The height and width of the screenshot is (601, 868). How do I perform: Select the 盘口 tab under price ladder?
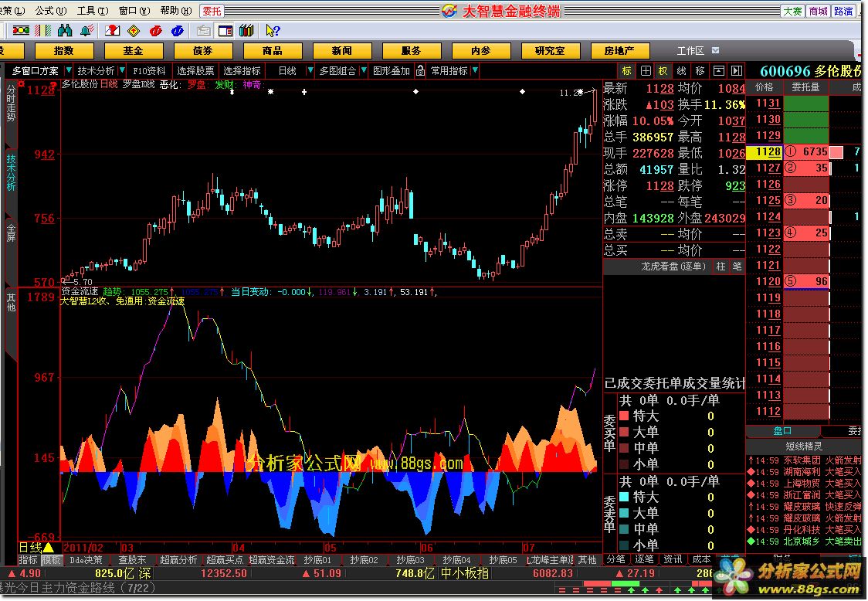783,430
